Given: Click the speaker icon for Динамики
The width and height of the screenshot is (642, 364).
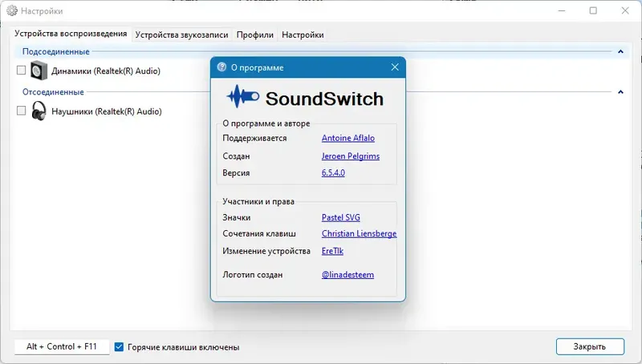Looking at the screenshot, I should (39, 71).
